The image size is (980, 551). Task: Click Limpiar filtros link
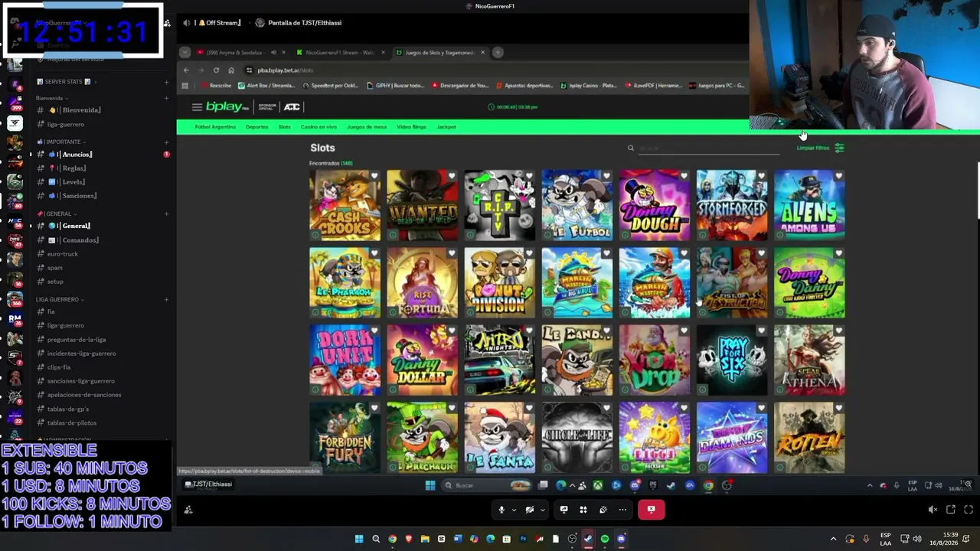click(813, 148)
